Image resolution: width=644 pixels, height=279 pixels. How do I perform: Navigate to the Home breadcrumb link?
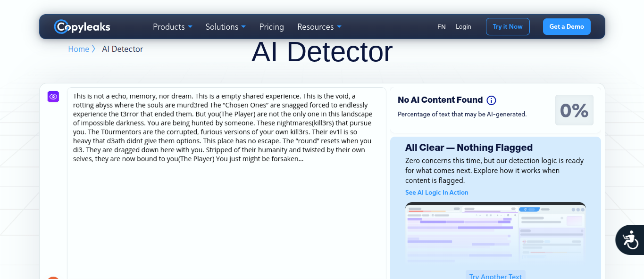78,49
